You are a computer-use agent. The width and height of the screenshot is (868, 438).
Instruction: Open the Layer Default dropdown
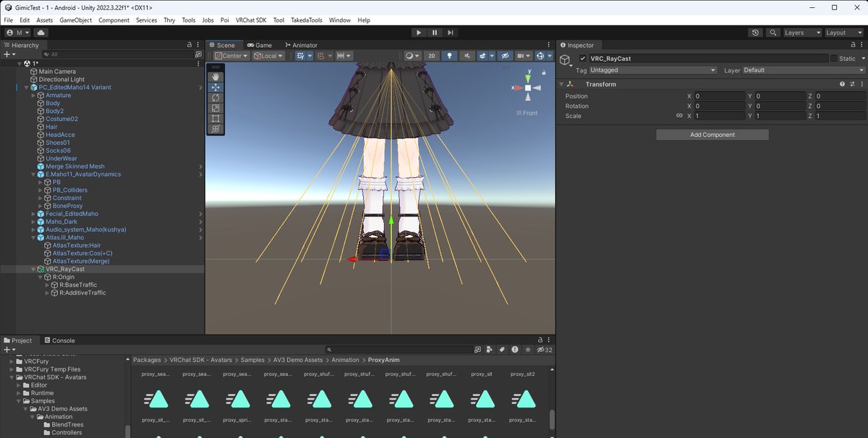point(804,70)
